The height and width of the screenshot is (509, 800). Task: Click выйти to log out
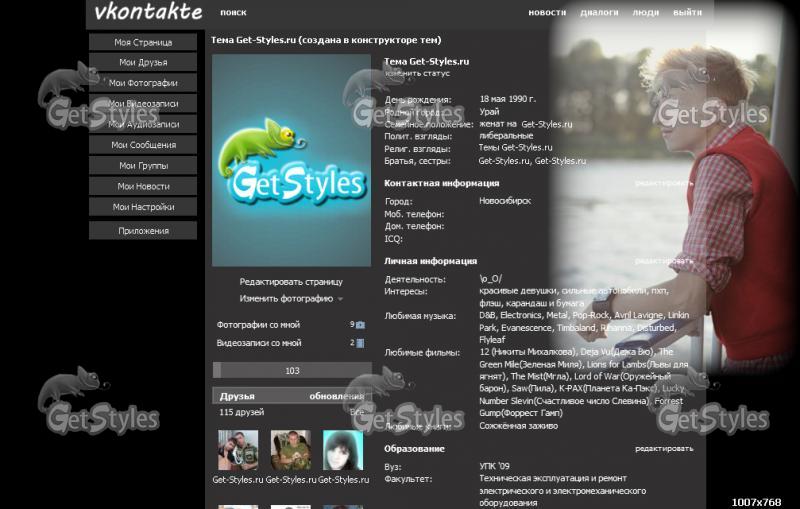point(687,12)
